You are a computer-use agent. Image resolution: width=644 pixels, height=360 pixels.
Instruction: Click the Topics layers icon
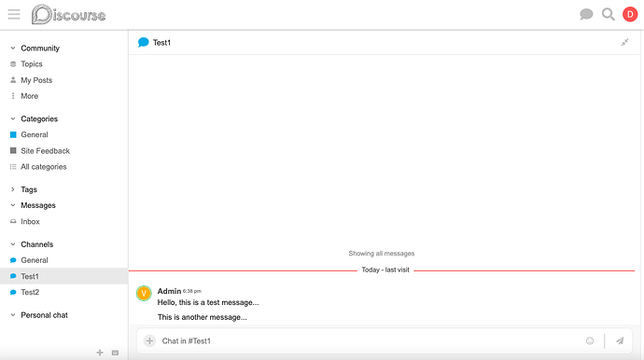tap(13, 64)
